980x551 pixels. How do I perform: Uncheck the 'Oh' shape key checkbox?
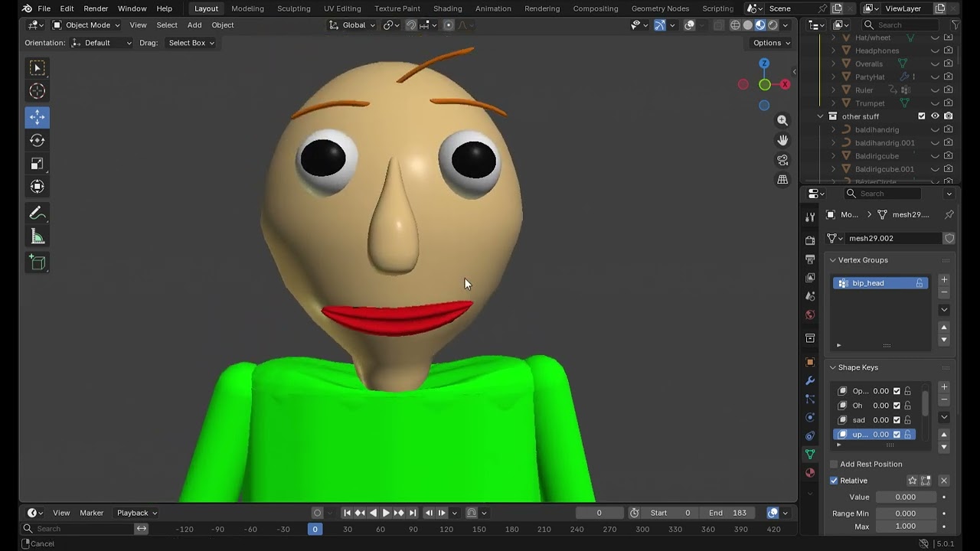(897, 406)
